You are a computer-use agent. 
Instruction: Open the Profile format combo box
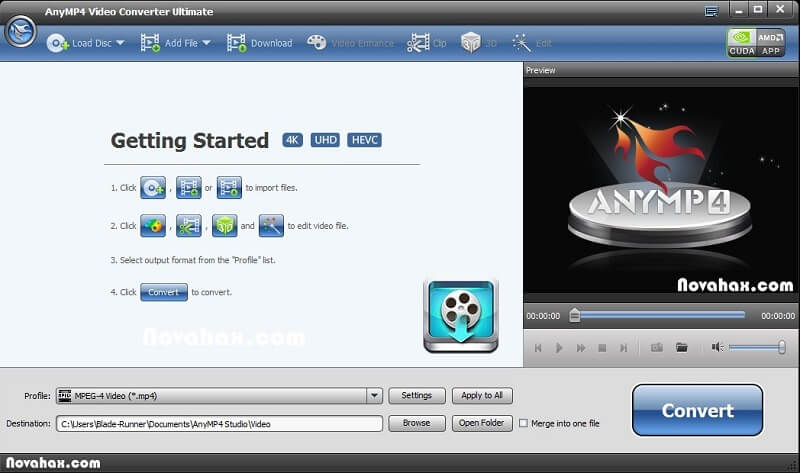[x=219, y=395]
